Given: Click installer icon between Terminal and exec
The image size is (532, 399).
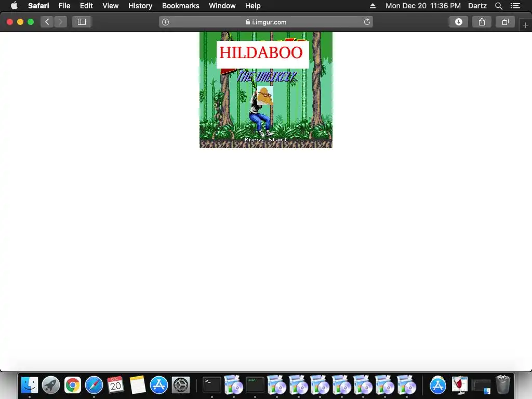Looking at the screenshot, I should (233, 385).
